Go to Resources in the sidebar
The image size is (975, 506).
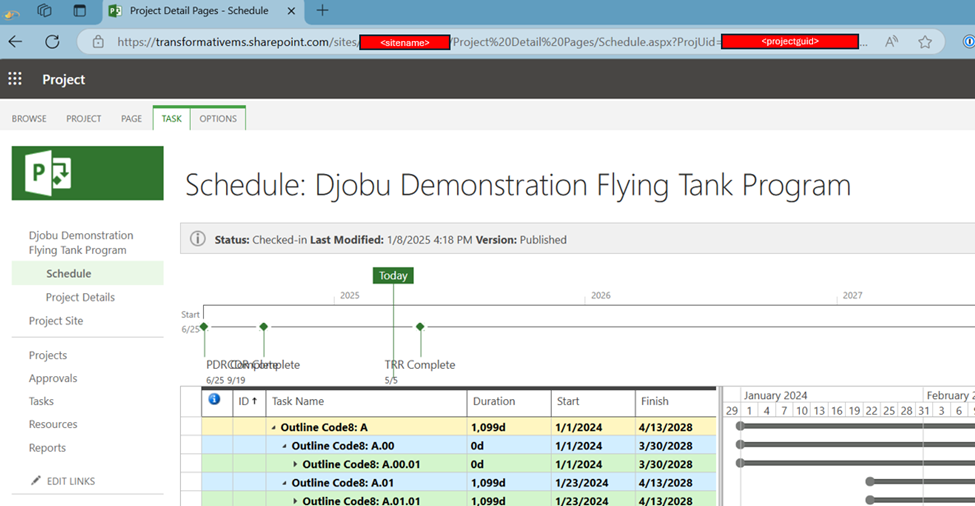[53, 424]
